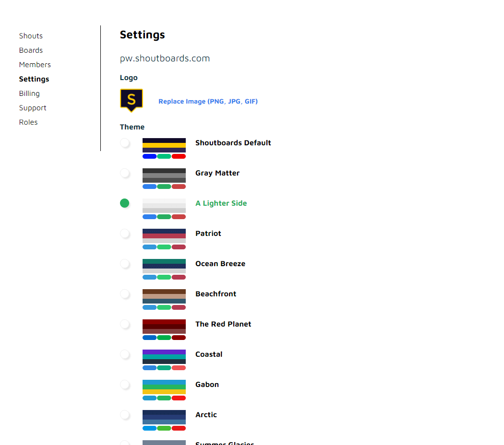Screen dimensions: 504x445
Task: Open Roles in the sidebar
Action: 28,122
